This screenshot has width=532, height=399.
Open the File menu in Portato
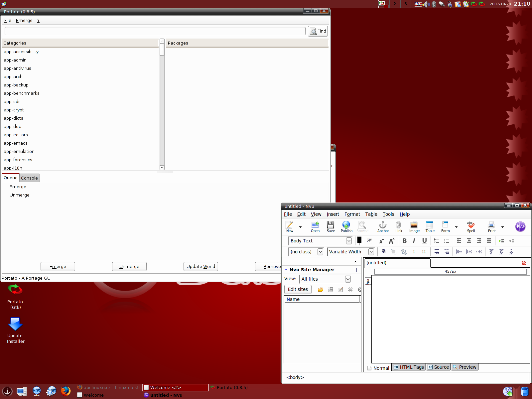[x=8, y=21]
